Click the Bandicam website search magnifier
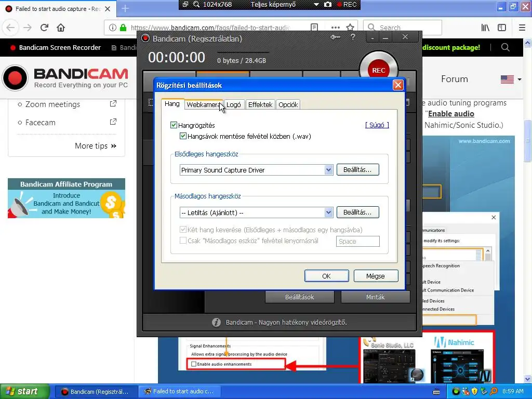This screenshot has height=399, width=532. [505, 47]
